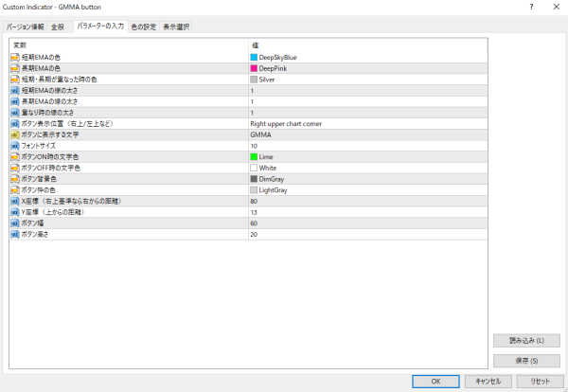Viewport: 568px width, 392px height.
Task: Click the DeepPink color swatch
Action: click(x=254, y=69)
